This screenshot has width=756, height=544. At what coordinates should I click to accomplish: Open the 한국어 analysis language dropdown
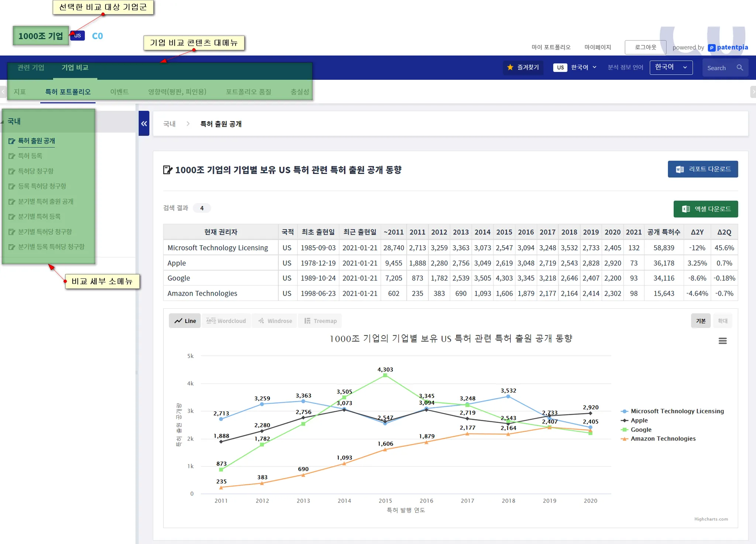[671, 67]
